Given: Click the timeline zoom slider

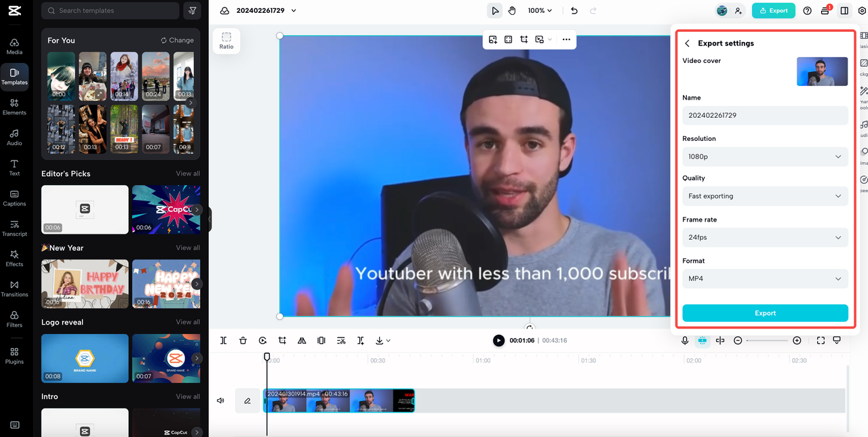Looking at the screenshot, I should pyautogui.click(x=767, y=340).
